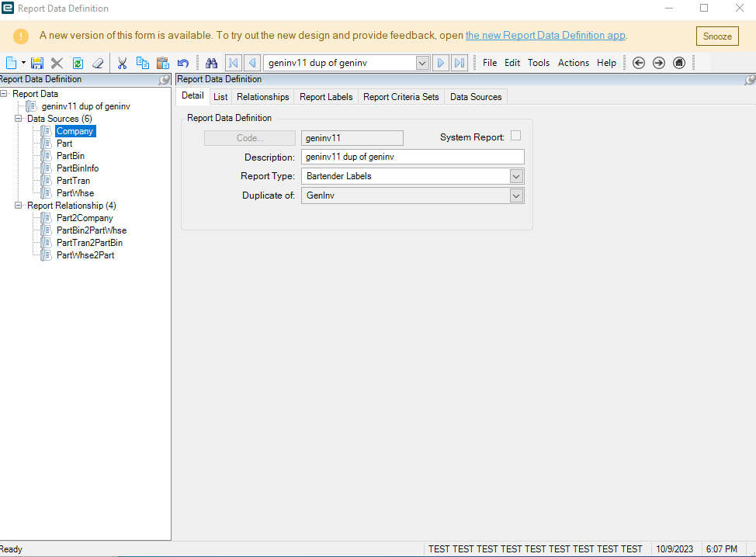Switch to the Relationships tab
The width and height of the screenshot is (756, 557).
262,97
